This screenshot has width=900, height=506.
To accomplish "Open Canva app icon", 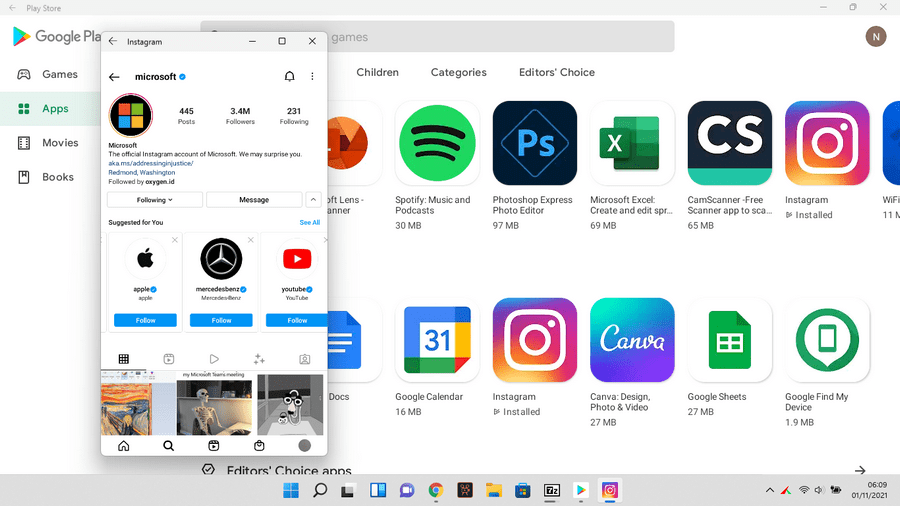I will pos(632,340).
